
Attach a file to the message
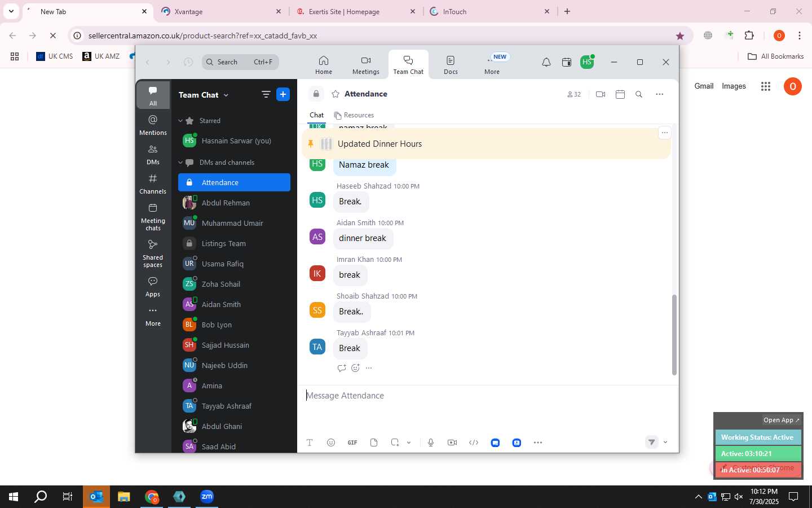tap(374, 443)
